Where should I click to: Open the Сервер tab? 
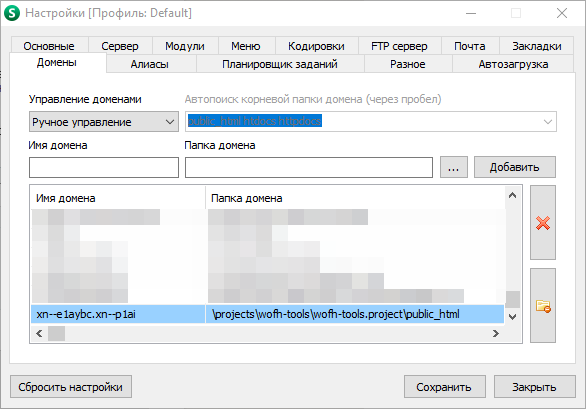point(120,46)
